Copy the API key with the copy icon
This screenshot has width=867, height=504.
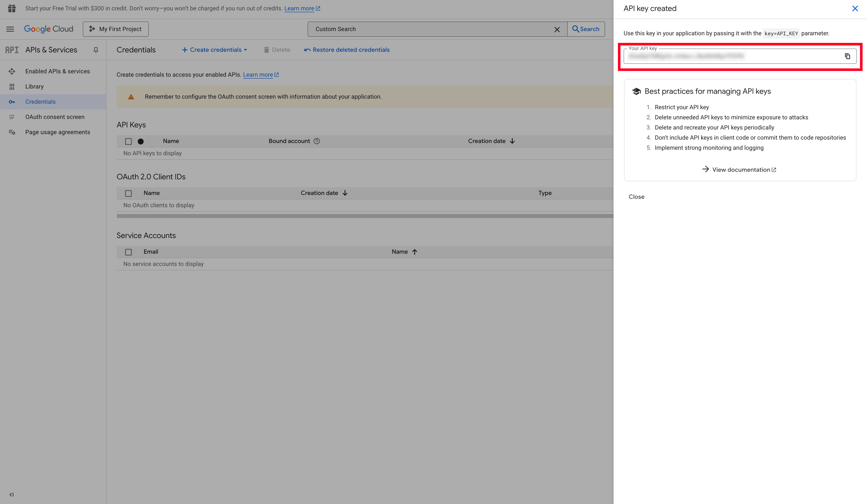847,56
